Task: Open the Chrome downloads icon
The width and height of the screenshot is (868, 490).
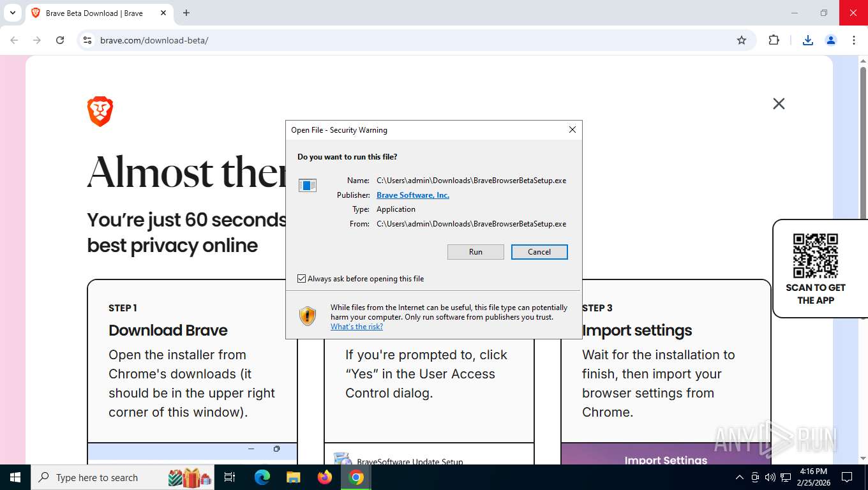Action: (x=807, y=40)
